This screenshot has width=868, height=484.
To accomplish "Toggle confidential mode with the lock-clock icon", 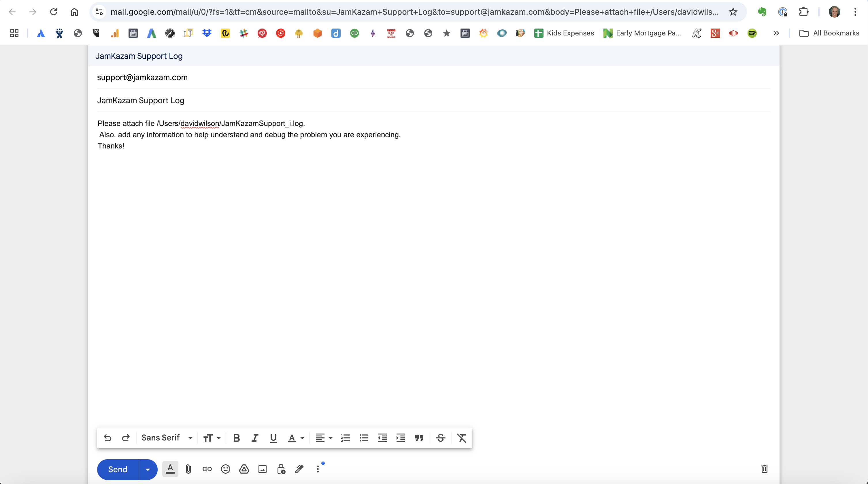I will point(281,469).
